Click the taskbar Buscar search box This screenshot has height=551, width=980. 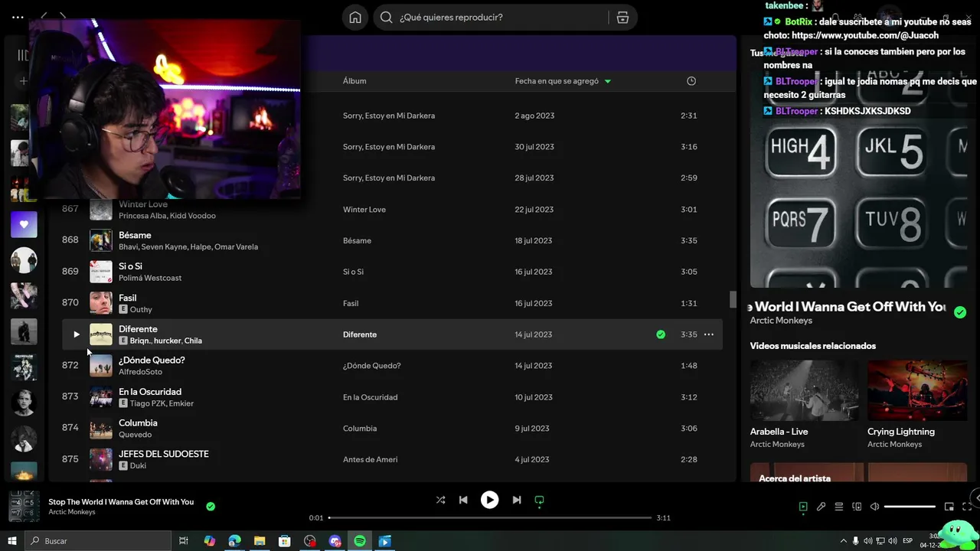(x=97, y=541)
